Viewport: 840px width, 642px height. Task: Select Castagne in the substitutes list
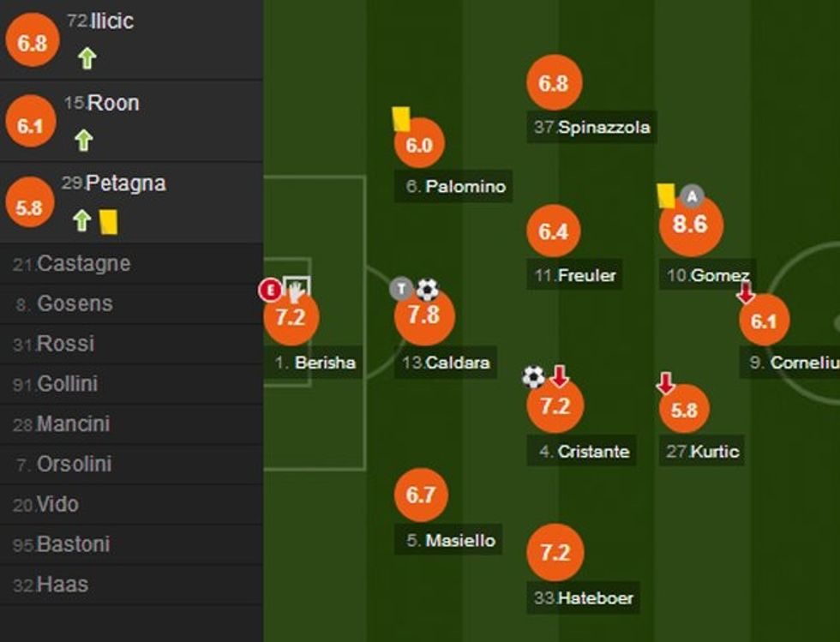click(83, 263)
